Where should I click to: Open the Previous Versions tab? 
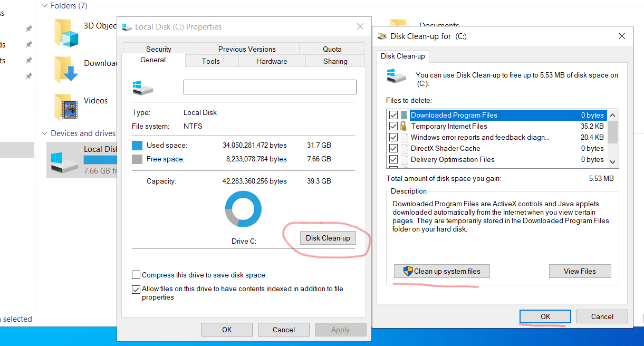(x=247, y=49)
